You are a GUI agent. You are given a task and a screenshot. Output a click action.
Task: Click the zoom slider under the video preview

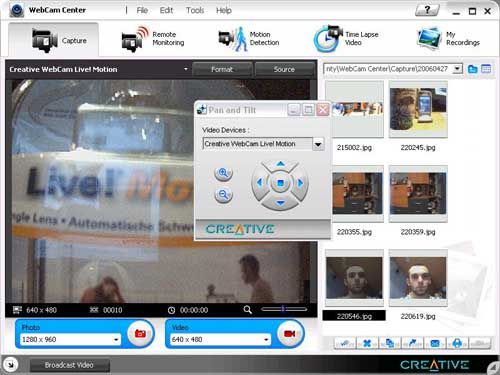[x=284, y=309]
